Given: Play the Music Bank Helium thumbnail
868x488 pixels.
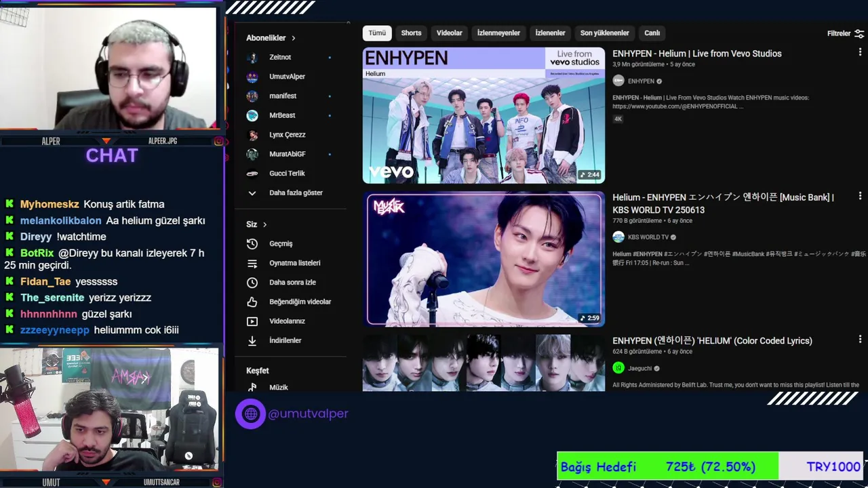Looking at the screenshot, I should coord(484,259).
